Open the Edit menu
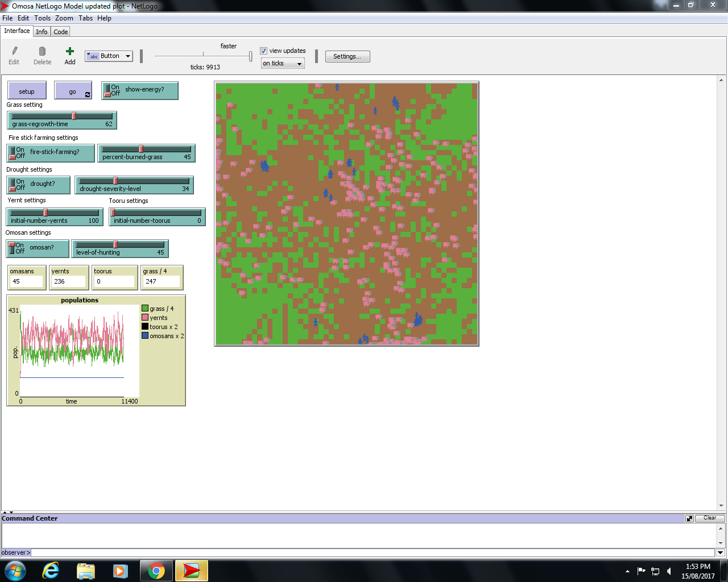This screenshot has height=582, width=728. [23, 18]
